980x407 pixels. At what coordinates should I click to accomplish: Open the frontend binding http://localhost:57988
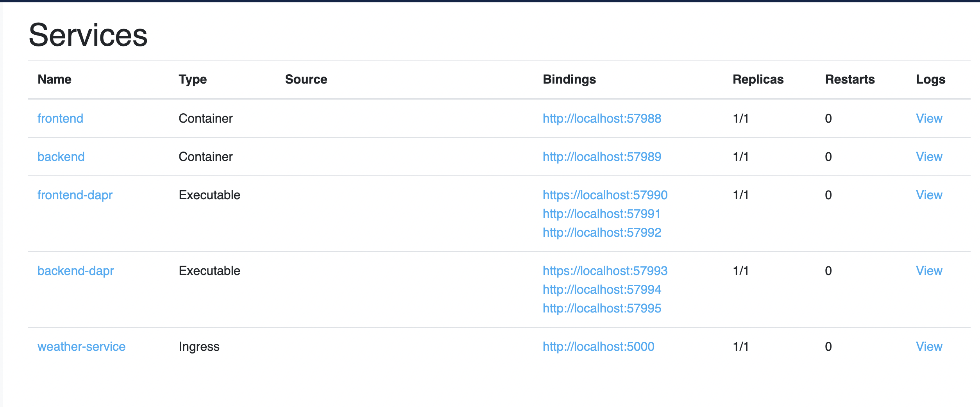[602, 118]
